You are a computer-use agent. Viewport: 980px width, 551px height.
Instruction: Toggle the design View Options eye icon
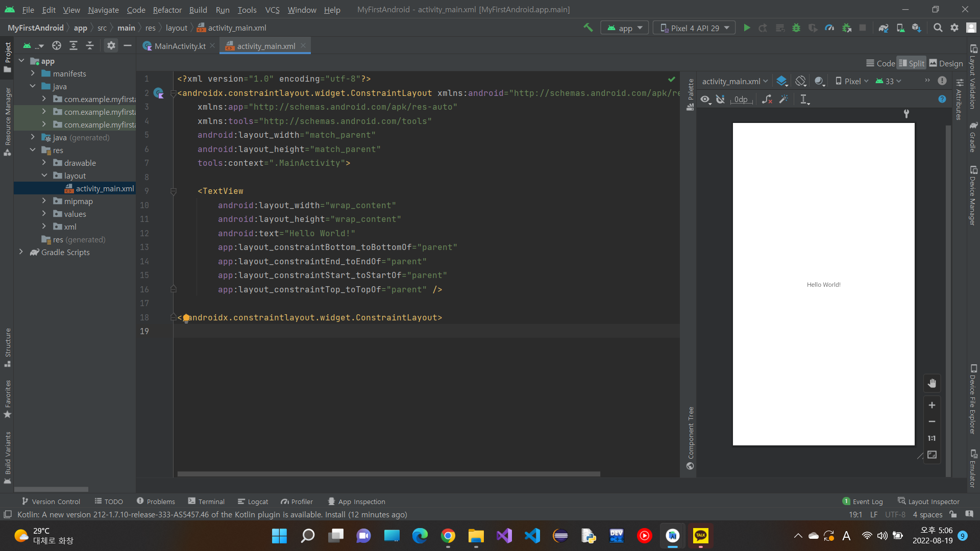pyautogui.click(x=705, y=99)
